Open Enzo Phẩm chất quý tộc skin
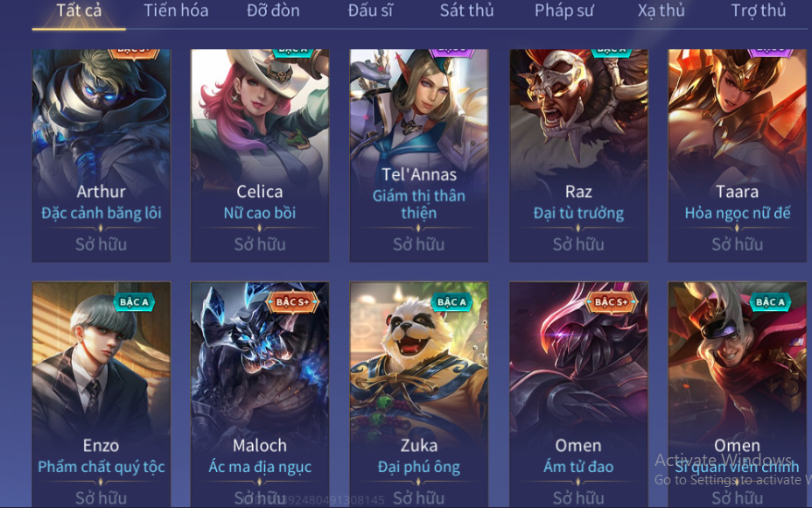The height and width of the screenshot is (508, 812). coord(101,395)
